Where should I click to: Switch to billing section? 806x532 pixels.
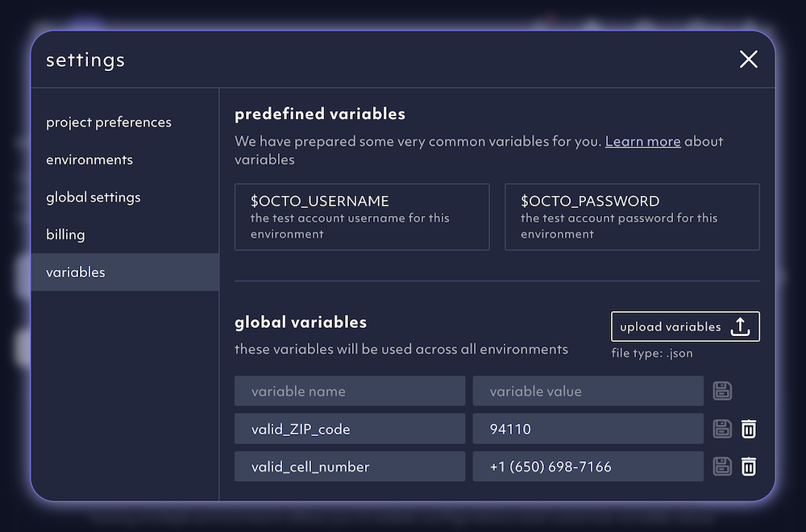click(125, 235)
